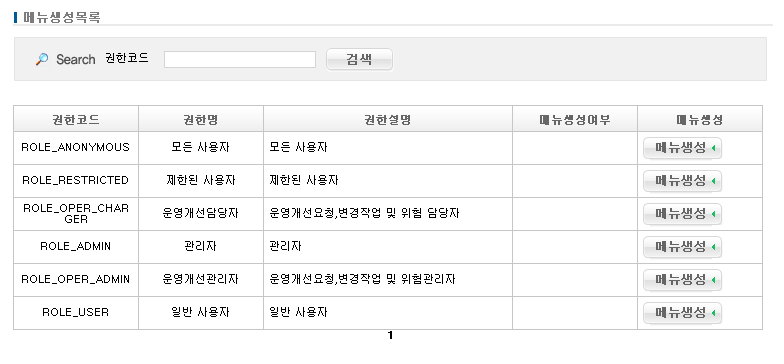
Task: Click the magnifying glass Search icon
Action: point(42,60)
